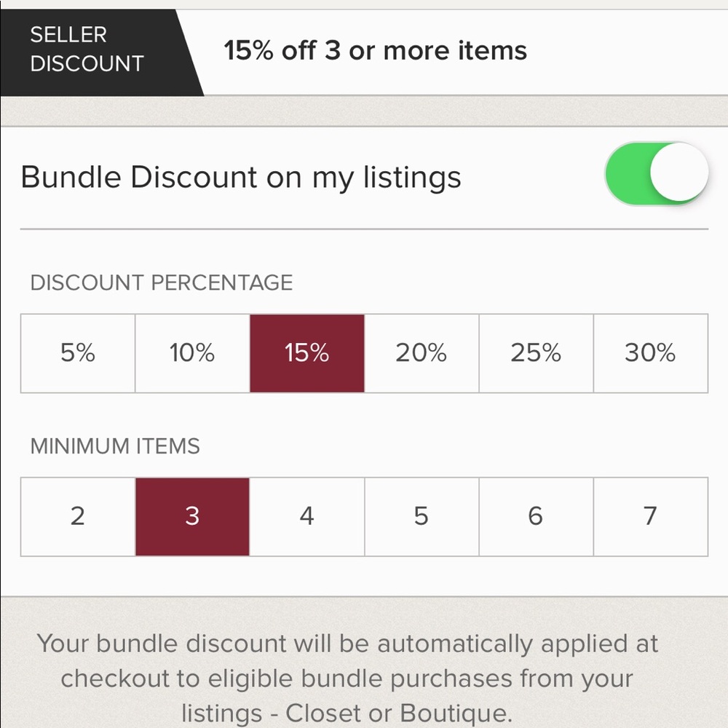Set minimum items to 5
The height and width of the screenshot is (728, 728).
point(421,517)
